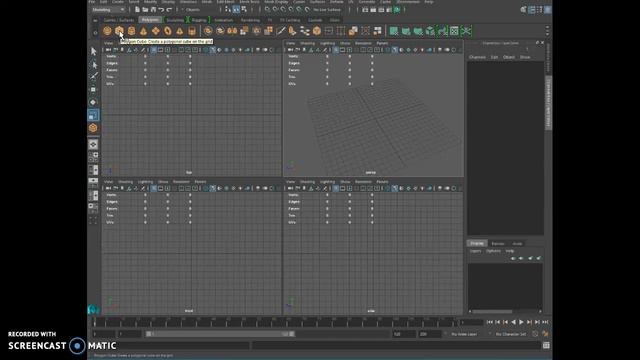640x360 pixels.
Task: Open the No Character Set dropdown
Action: (x=511, y=334)
